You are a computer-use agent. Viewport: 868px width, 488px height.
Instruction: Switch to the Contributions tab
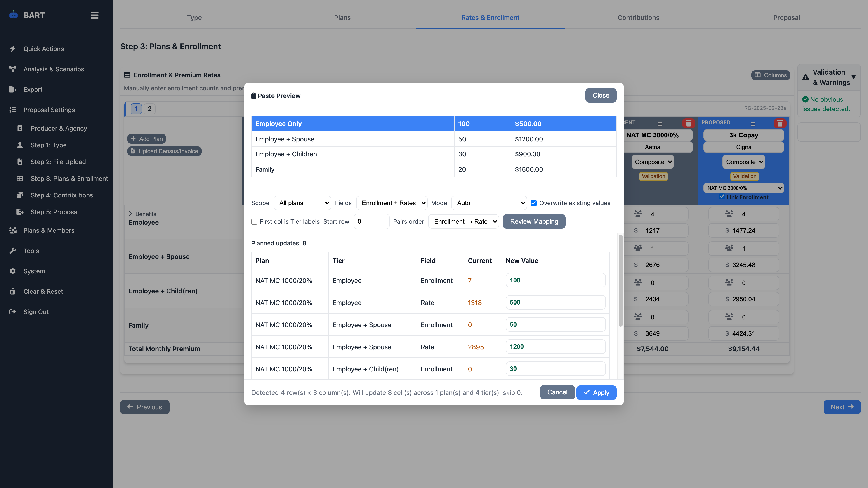pyautogui.click(x=638, y=18)
